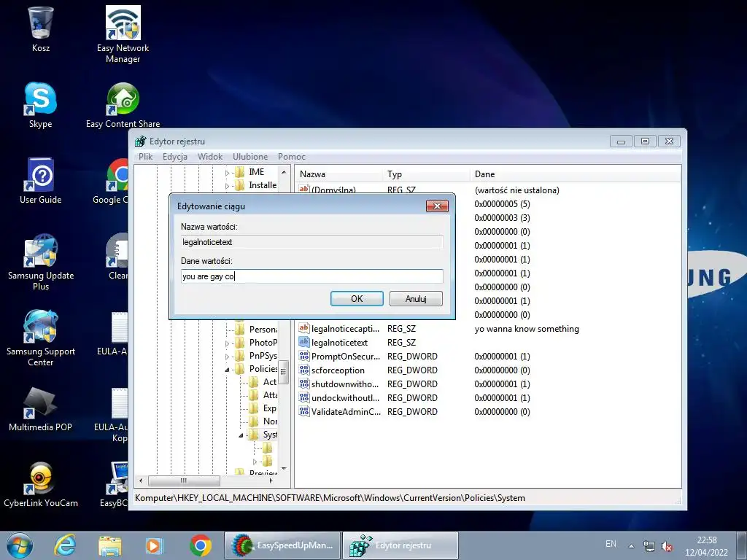Open Easy Network Manager desktop shortcut
Screen dimensions: 747x560
[x=123, y=34]
